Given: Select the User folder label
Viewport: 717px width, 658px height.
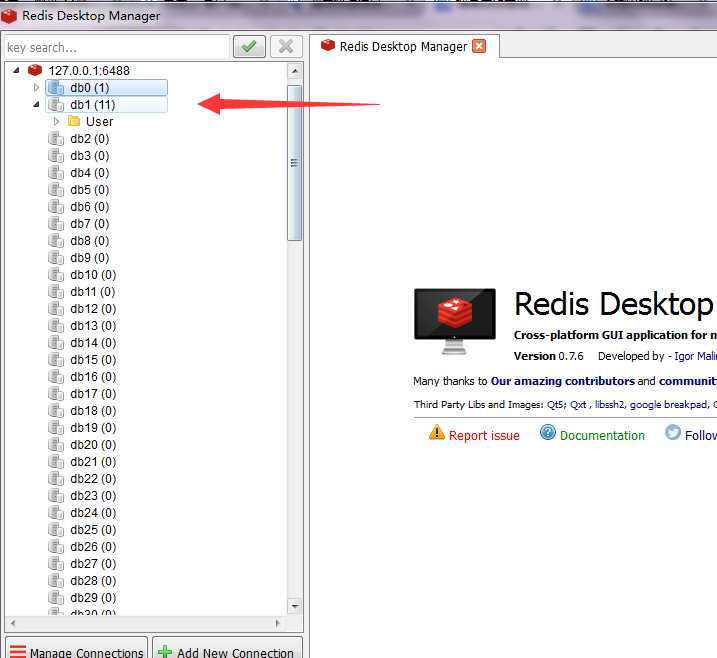Looking at the screenshot, I should [99, 122].
